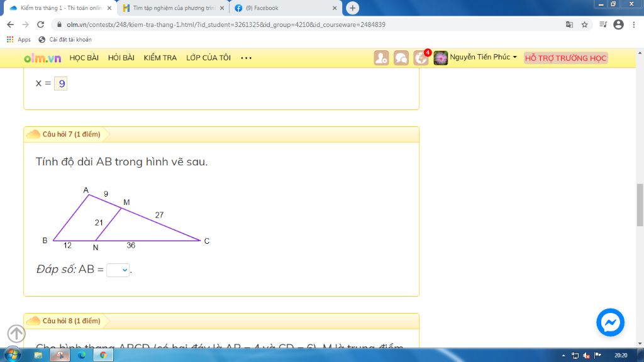The image size is (644, 362).
Task: Click the padlock site info icon
Action: tap(59, 25)
